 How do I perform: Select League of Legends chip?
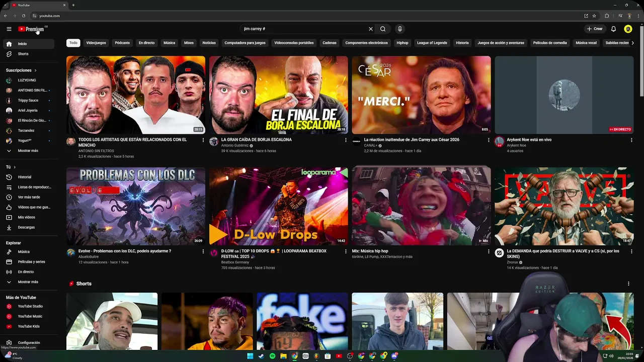432,43
